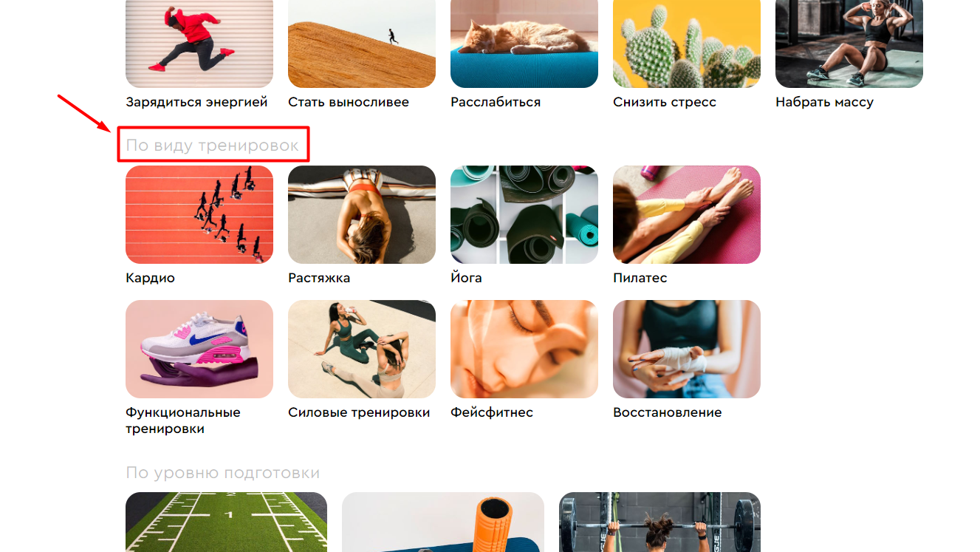980x552 pixels.
Task: Click the Кардио text label
Action: pyautogui.click(x=150, y=279)
